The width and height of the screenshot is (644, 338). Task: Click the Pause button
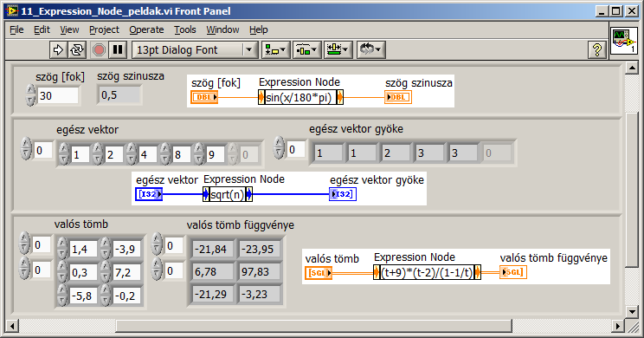(118, 49)
